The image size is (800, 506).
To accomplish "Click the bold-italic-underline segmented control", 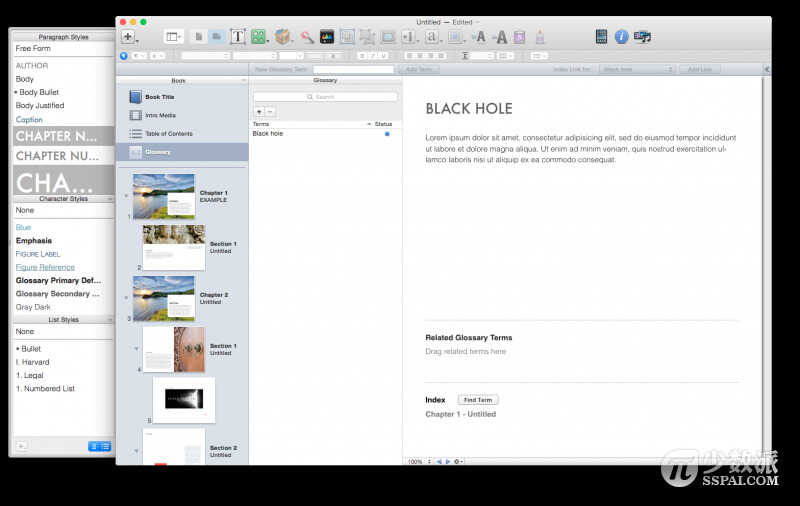I will tap(372, 56).
